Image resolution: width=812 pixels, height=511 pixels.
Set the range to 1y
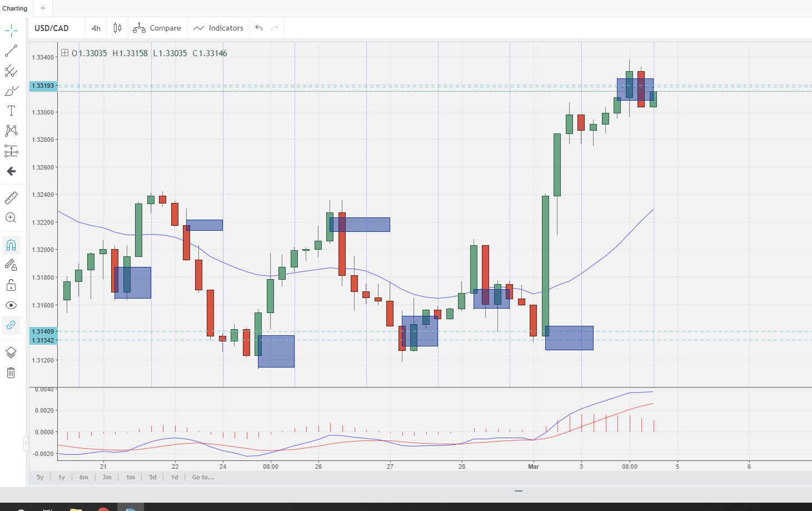click(x=62, y=477)
